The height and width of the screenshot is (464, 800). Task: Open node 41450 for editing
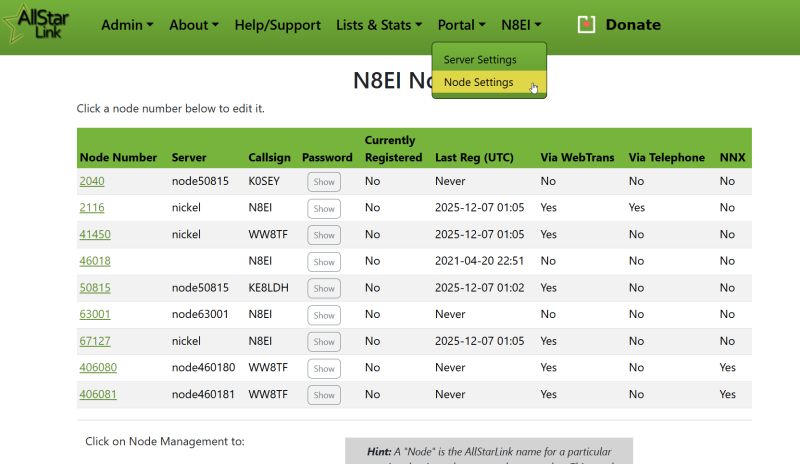coord(95,234)
